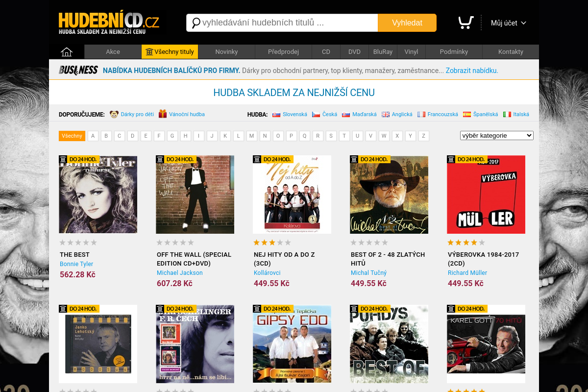588x392 pixels.
Task: Select the Slovak flag icon
Action: [276, 114]
